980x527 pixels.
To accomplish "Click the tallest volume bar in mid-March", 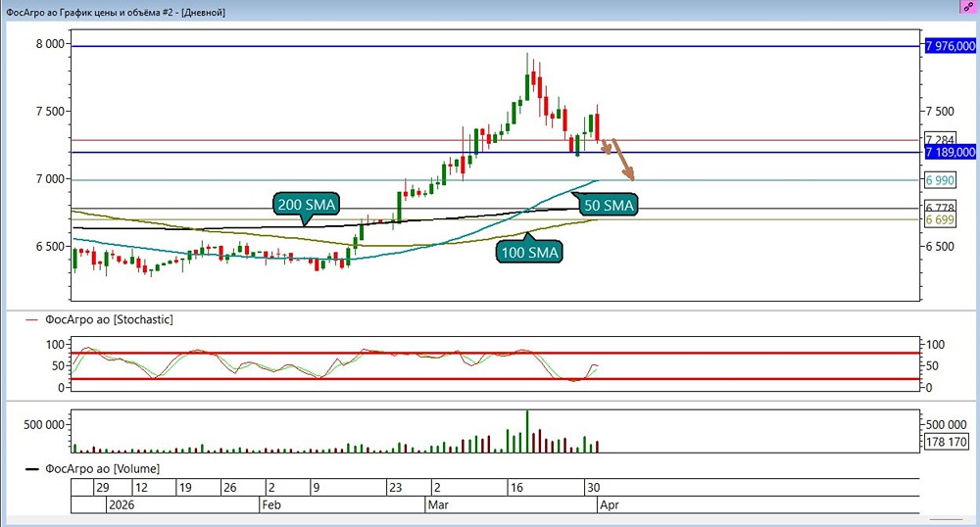I will 527,431.
